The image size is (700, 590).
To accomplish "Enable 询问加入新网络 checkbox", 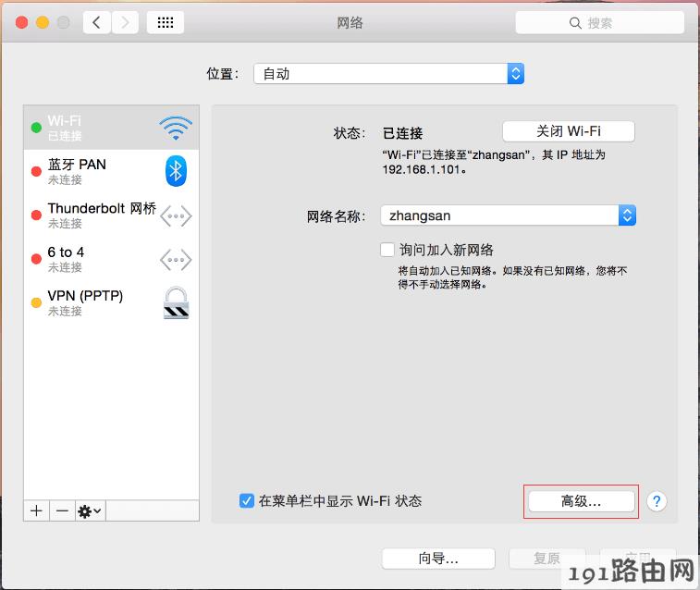I will tap(387, 250).
